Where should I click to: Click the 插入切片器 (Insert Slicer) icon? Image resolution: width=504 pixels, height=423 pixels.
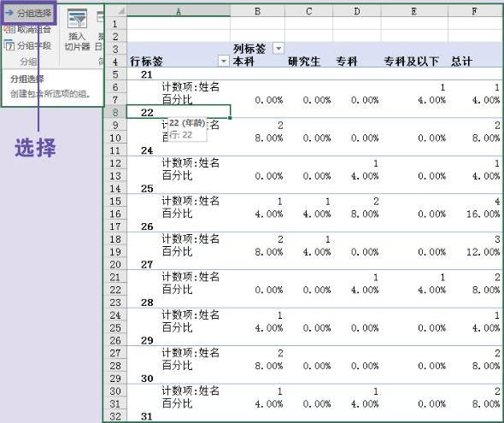point(77,30)
